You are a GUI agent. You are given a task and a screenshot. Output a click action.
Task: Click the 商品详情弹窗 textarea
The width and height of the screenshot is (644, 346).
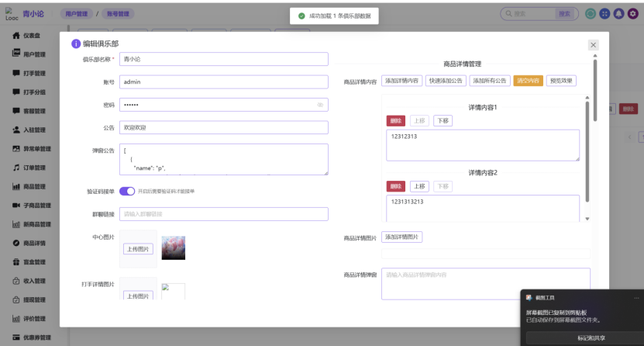[486, 284]
